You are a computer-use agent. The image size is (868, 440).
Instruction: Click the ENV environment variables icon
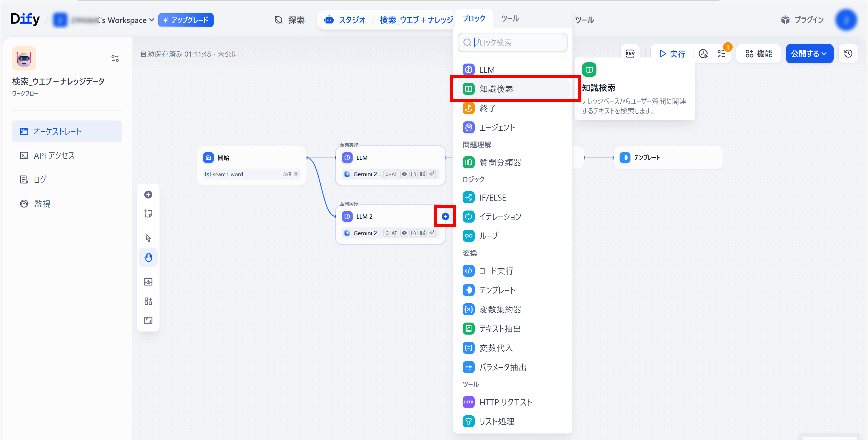click(630, 54)
